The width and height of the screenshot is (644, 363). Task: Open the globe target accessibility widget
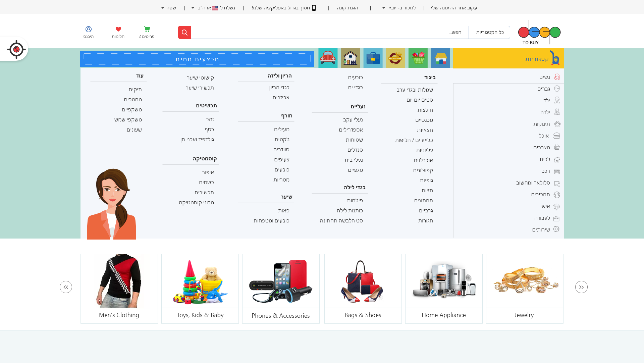[x=16, y=49]
